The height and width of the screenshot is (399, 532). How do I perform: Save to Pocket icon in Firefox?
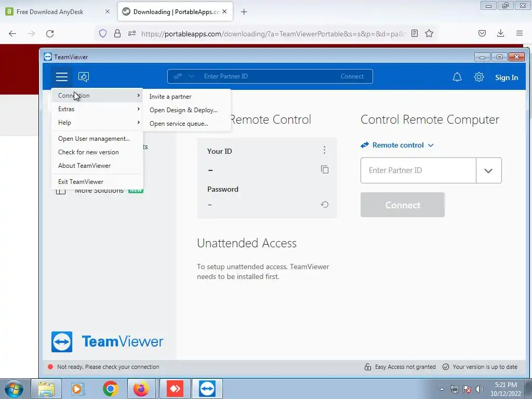pos(482,33)
